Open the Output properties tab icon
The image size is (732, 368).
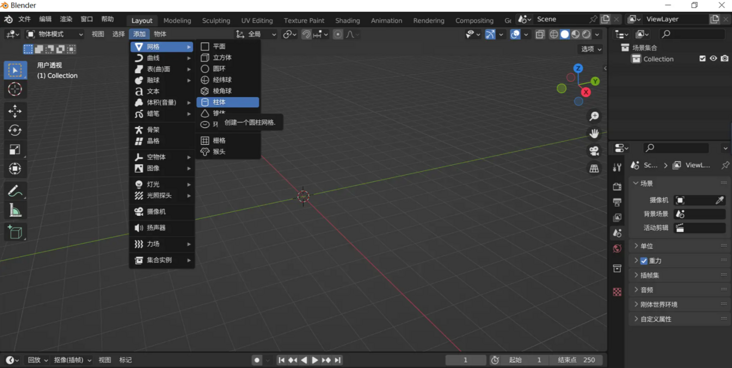(617, 202)
